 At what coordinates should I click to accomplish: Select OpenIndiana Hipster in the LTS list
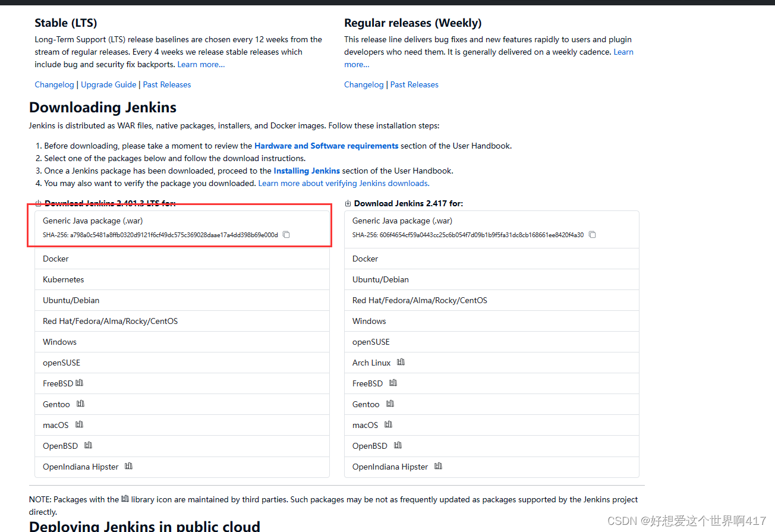pyautogui.click(x=182, y=467)
